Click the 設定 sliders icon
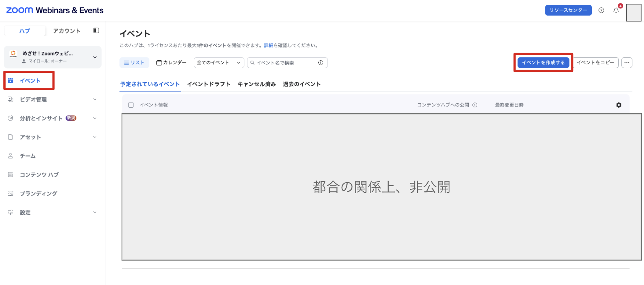 [11, 212]
